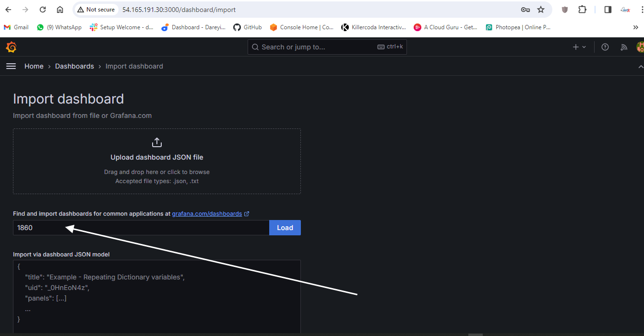
Task: Collapse the top bar with chevron
Action: click(x=640, y=67)
